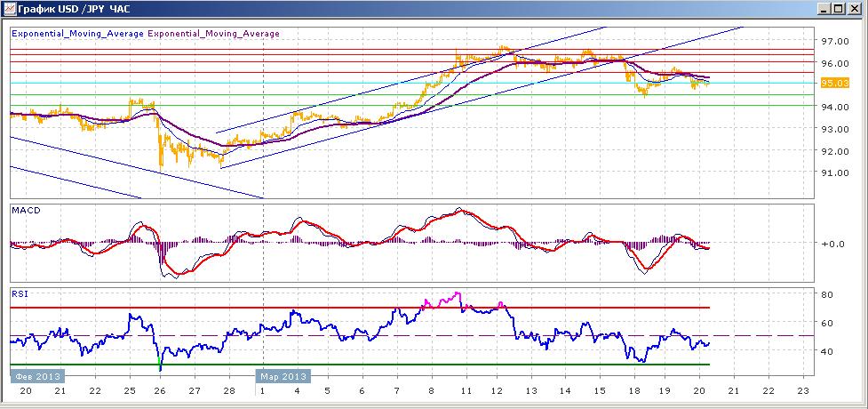Click date 14 on the time axis
868x409 pixels.
[x=565, y=390]
